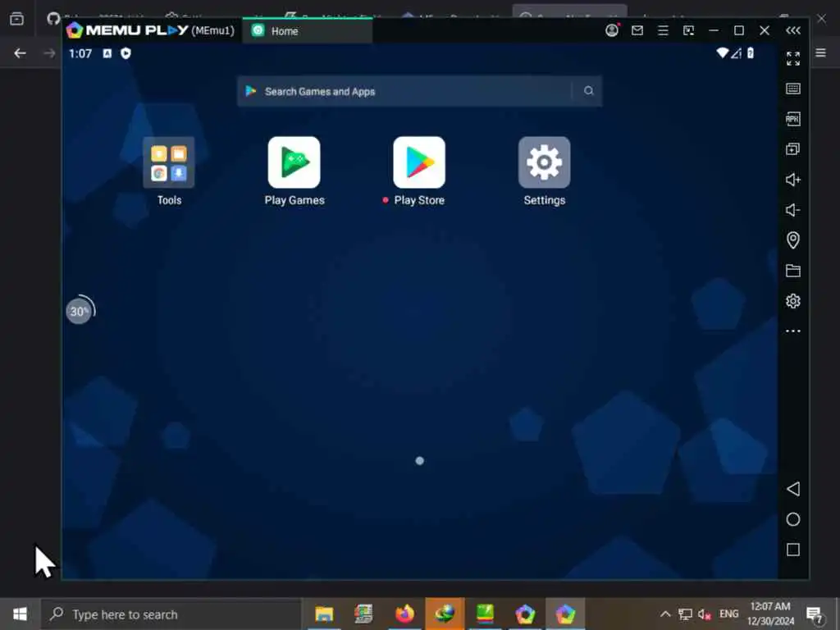This screenshot has width=840, height=630.
Task: Open the key mapping keyboard icon
Action: coord(793,89)
